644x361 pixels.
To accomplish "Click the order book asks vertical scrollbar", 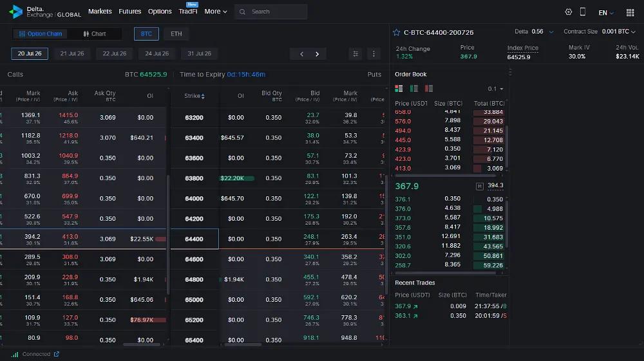I will 507,145.
